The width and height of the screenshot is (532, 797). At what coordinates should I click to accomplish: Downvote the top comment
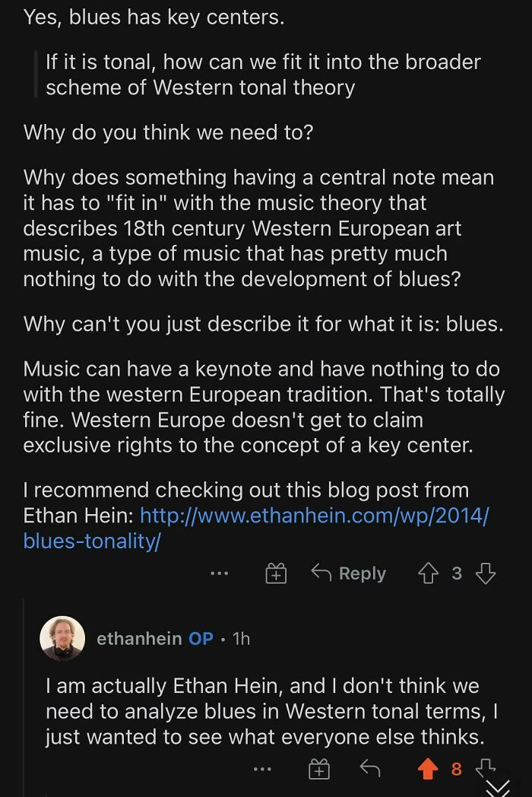click(482, 573)
